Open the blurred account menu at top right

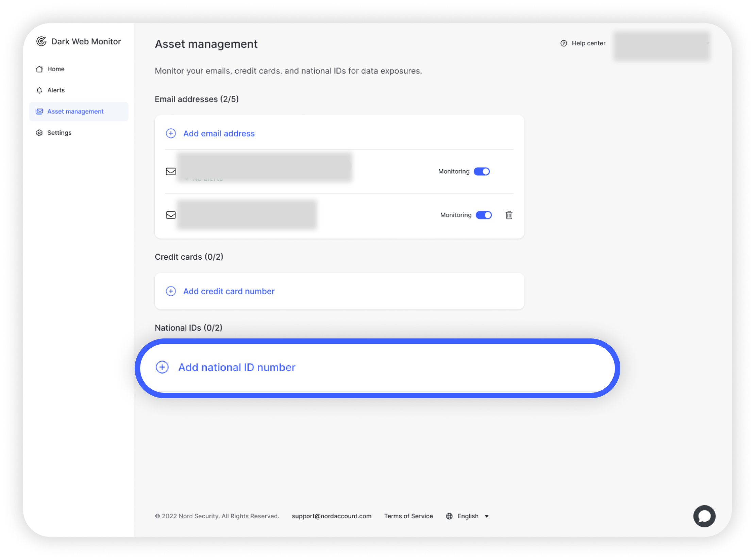coord(661,46)
